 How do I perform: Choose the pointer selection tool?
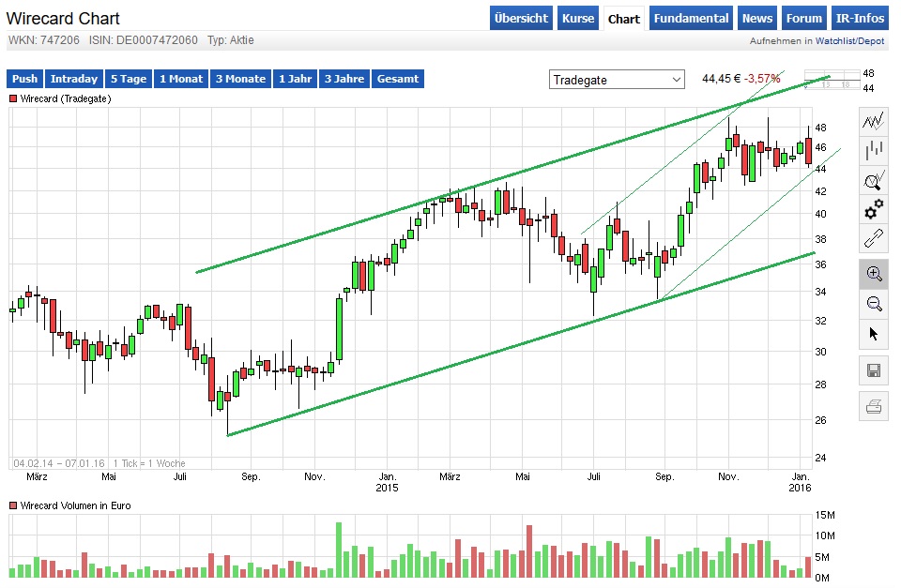point(872,334)
